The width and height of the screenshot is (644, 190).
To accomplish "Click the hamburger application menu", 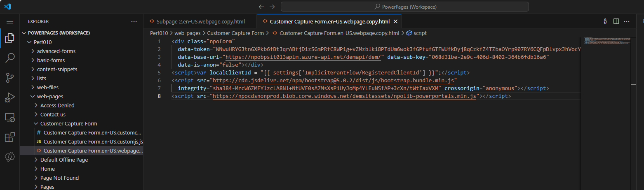I will (10, 21).
